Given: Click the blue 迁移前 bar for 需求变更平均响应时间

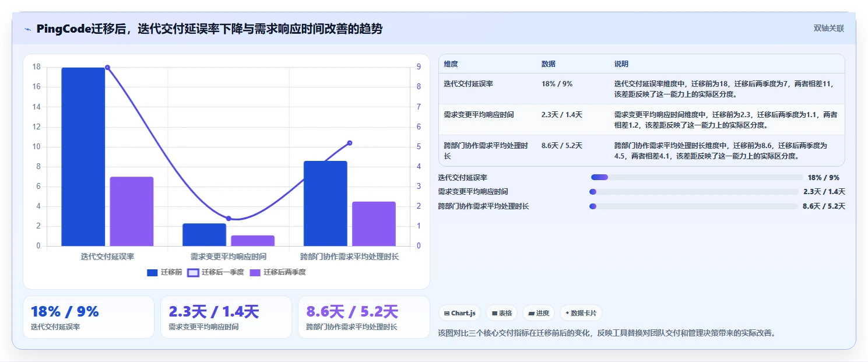Looking at the screenshot, I should point(204,235).
